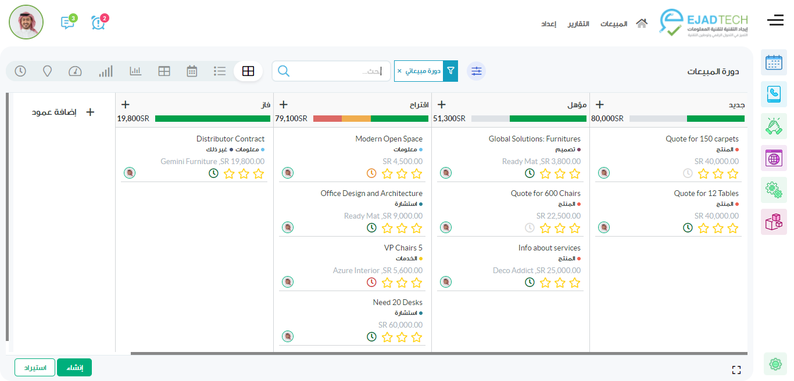Toggle the filter options sliders button

coord(476,71)
